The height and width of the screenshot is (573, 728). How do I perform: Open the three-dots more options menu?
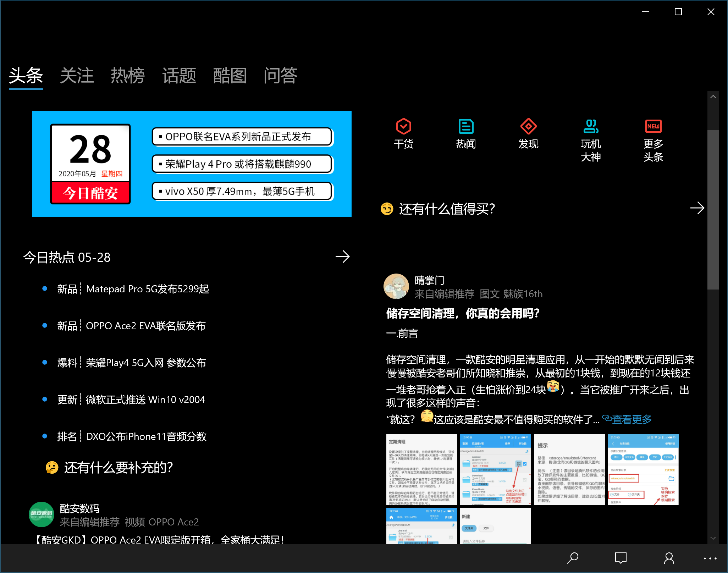710,558
